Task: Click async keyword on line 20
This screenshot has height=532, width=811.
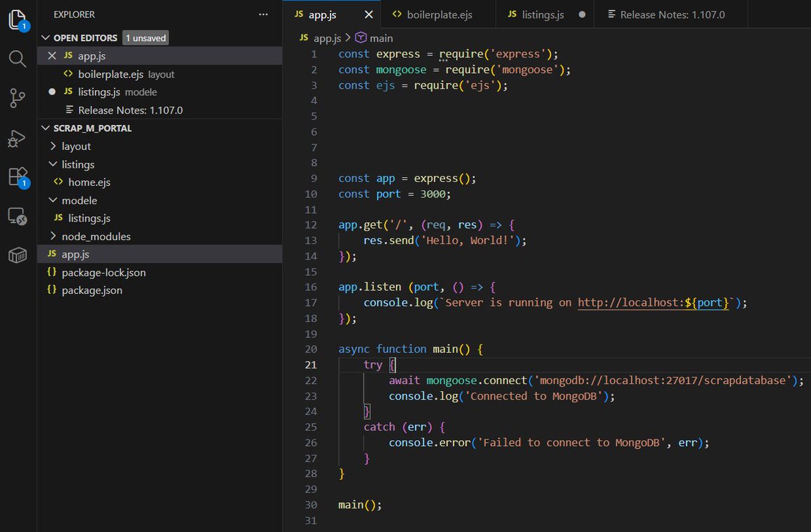Action: click(x=354, y=349)
